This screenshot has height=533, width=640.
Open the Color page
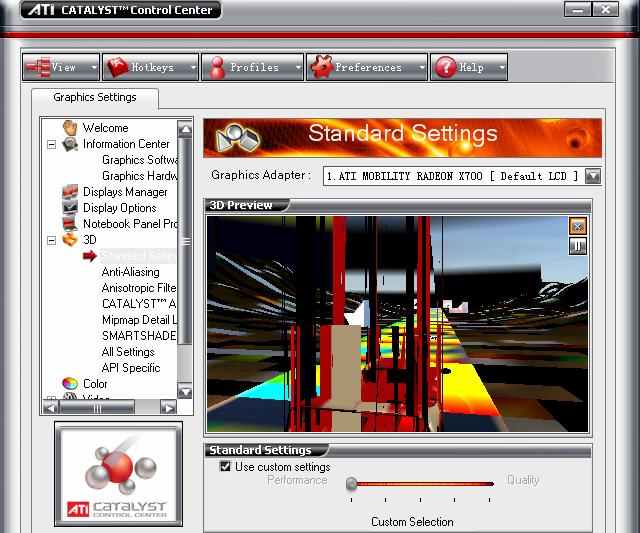[x=95, y=384]
